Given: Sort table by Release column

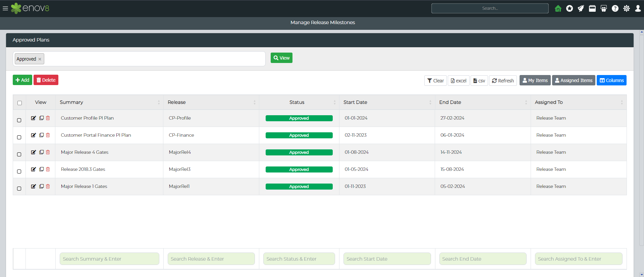Looking at the screenshot, I should [211, 102].
